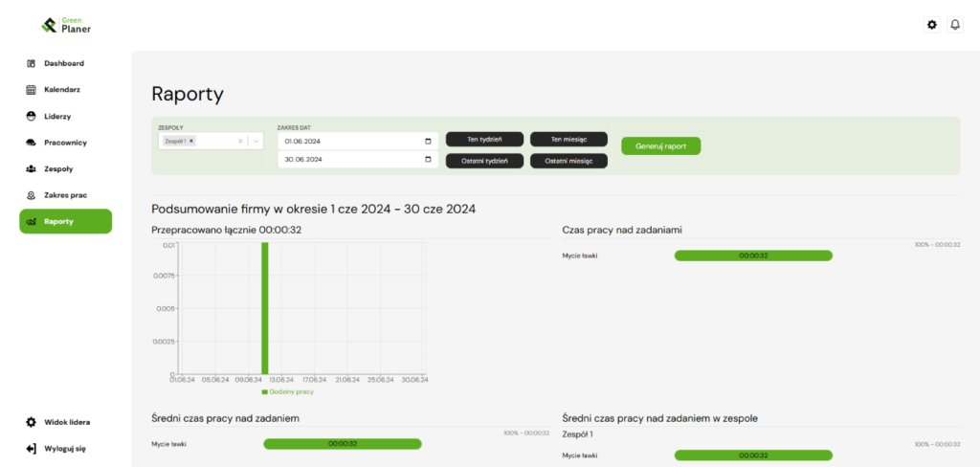Click Podsumowanie firmy w okresie heading

click(314, 209)
